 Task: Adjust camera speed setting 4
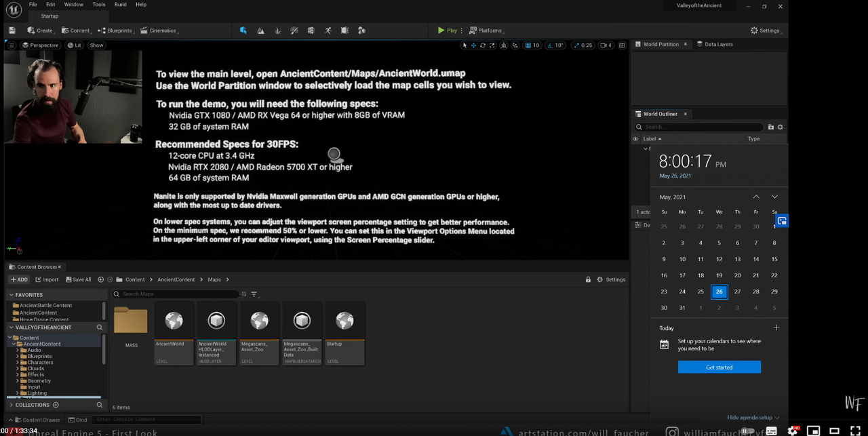(606, 45)
